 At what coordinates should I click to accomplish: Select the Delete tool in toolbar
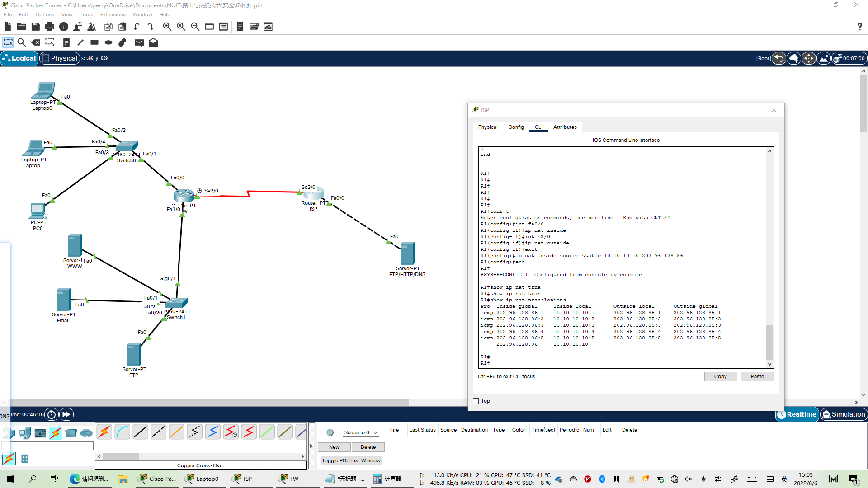click(36, 42)
